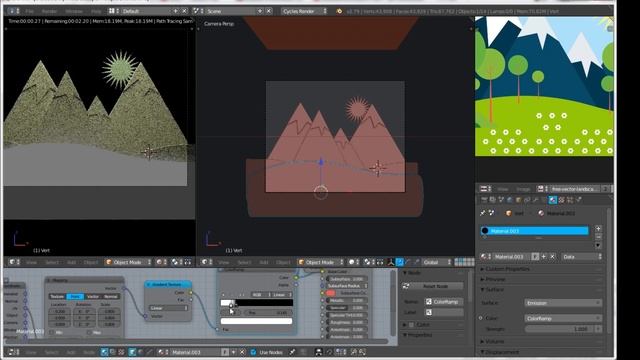Select compositing node tree type icon

pyautogui.click(x=113, y=352)
